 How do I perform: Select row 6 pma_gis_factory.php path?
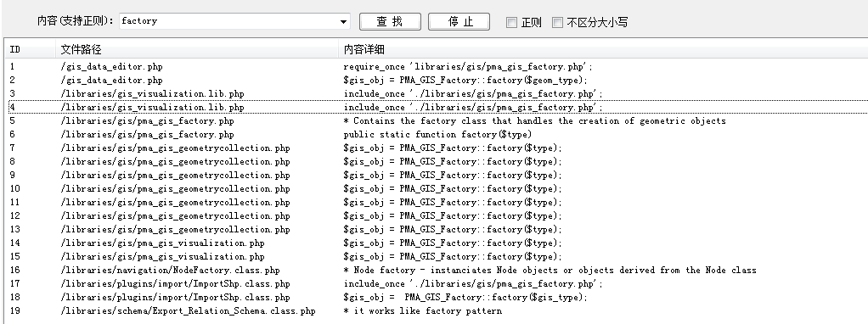(x=147, y=134)
